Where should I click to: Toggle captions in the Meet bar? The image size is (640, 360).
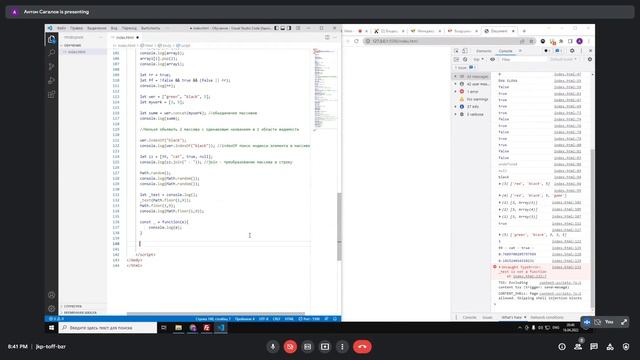pyautogui.click(x=307, y=347)
